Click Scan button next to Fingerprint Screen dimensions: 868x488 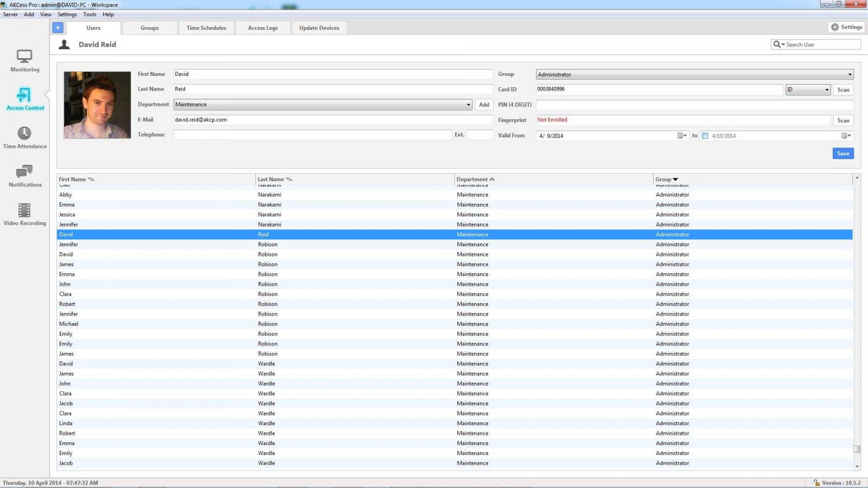click(x=843, y=120)
